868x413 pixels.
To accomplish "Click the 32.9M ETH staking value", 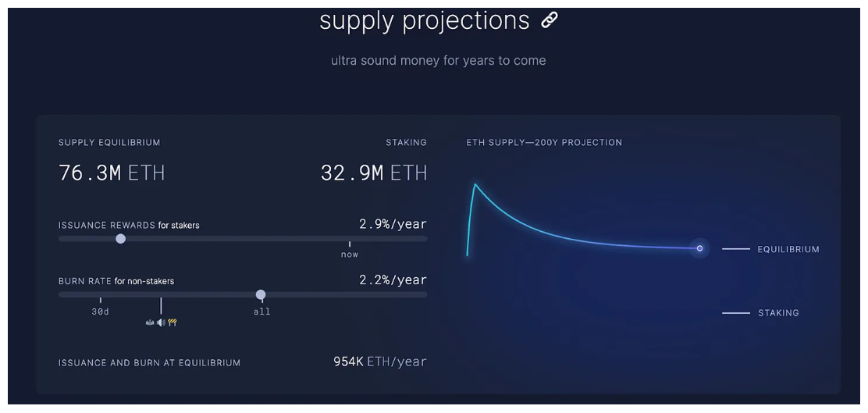I will pos(373,173).
